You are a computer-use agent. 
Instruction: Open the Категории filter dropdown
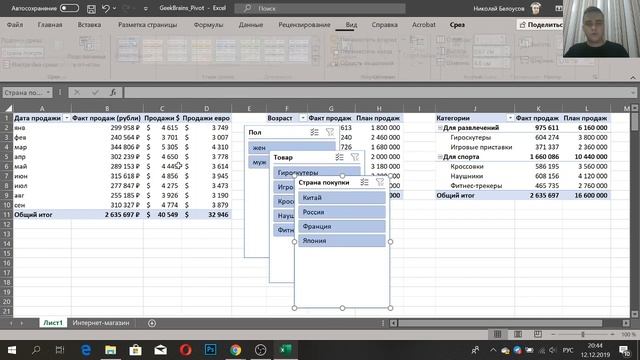[510, 118]
